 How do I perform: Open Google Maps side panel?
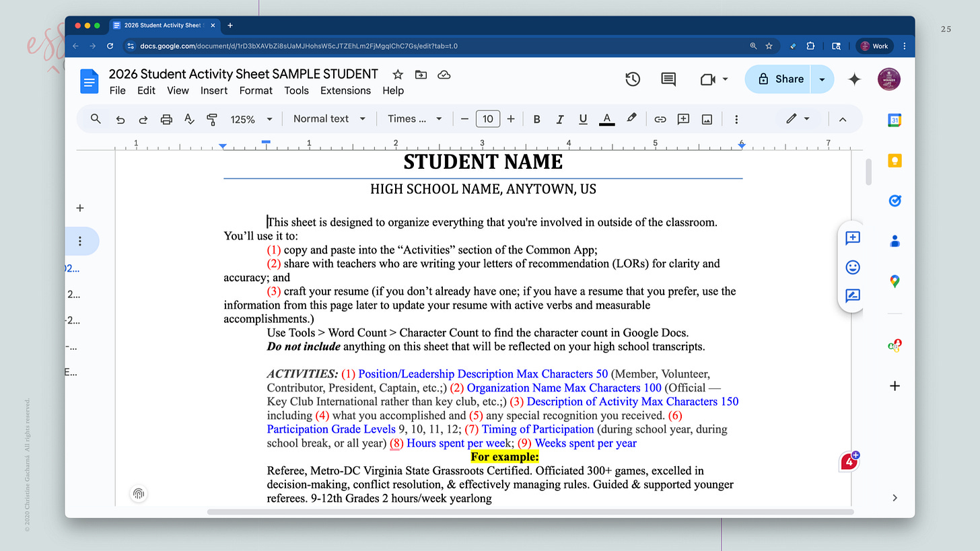[x=895, y=281]
